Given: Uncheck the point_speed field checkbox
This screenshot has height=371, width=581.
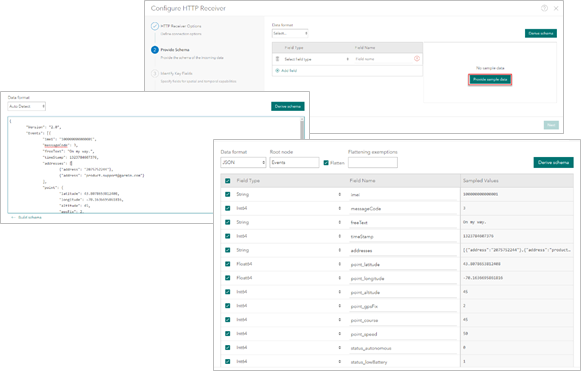Looking at the screenshot, I should point(228,333).
